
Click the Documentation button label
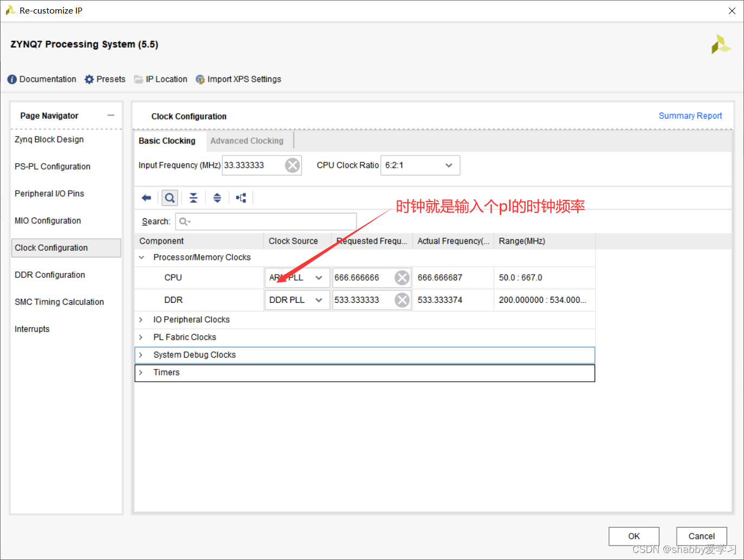pos(48,79)
